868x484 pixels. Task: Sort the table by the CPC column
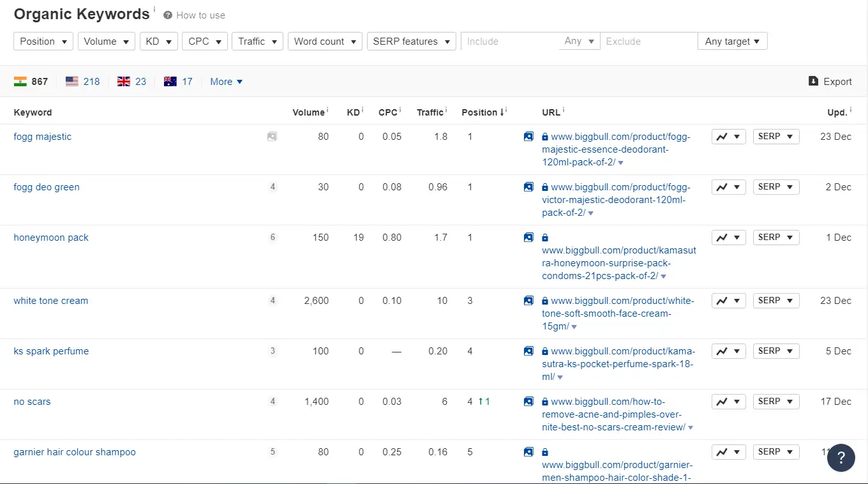[x=388, y=112]
